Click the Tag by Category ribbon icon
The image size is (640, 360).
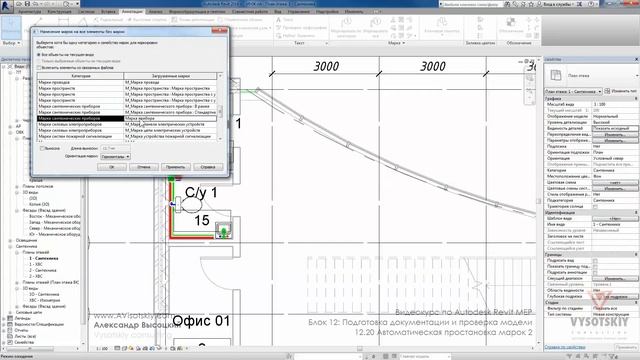point(346,27)
